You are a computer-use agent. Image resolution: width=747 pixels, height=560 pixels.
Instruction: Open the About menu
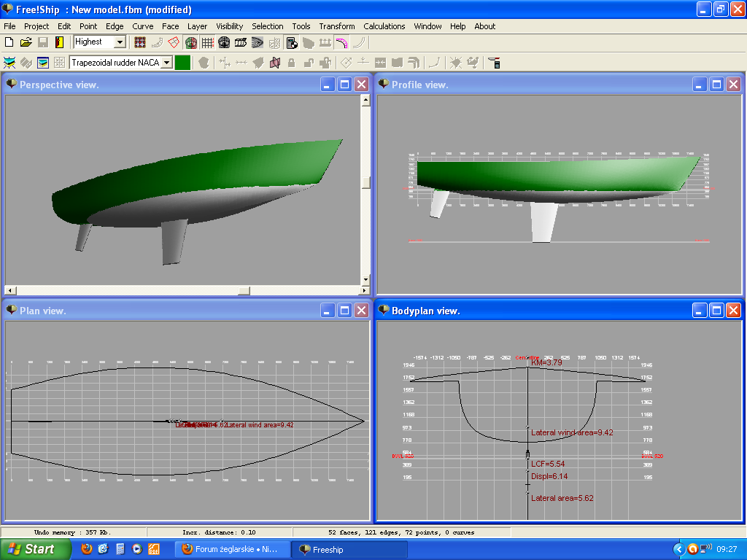coord(485,26)
